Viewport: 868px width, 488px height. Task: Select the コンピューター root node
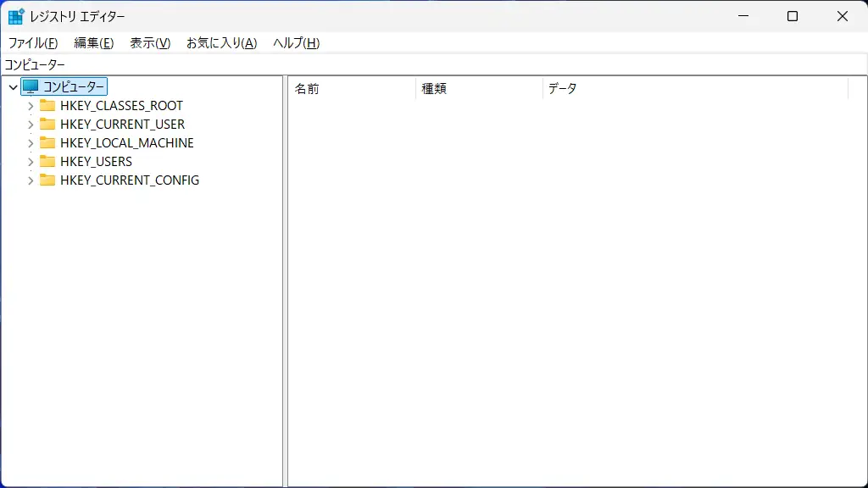(x=72, y=86)
